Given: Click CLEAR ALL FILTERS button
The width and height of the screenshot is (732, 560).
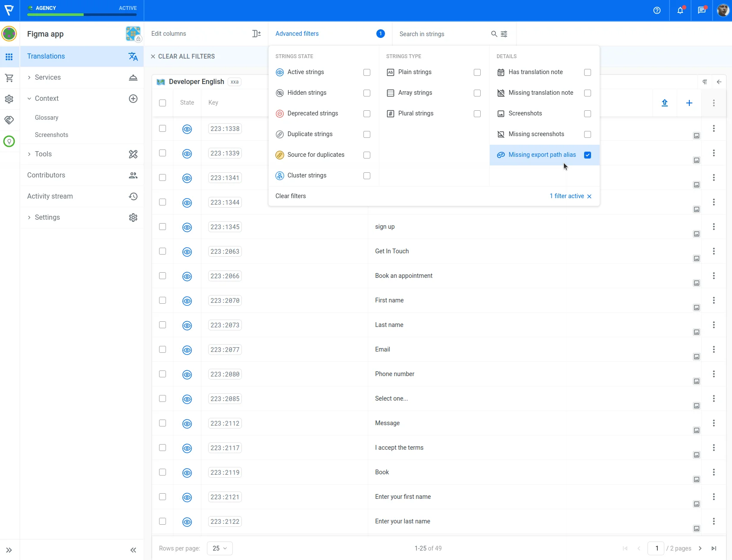Looking at the screenshot, I should click(x=182, y=56).
